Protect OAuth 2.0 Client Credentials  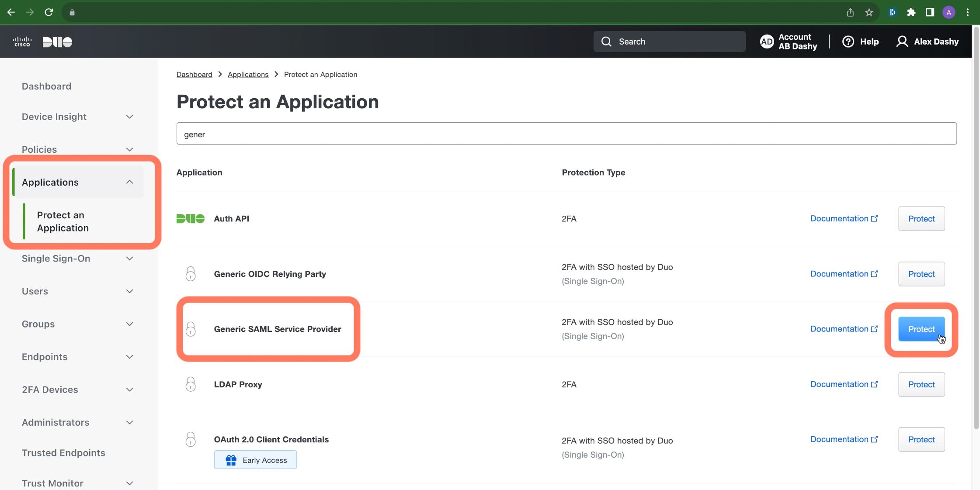click(x=921, y=439)
